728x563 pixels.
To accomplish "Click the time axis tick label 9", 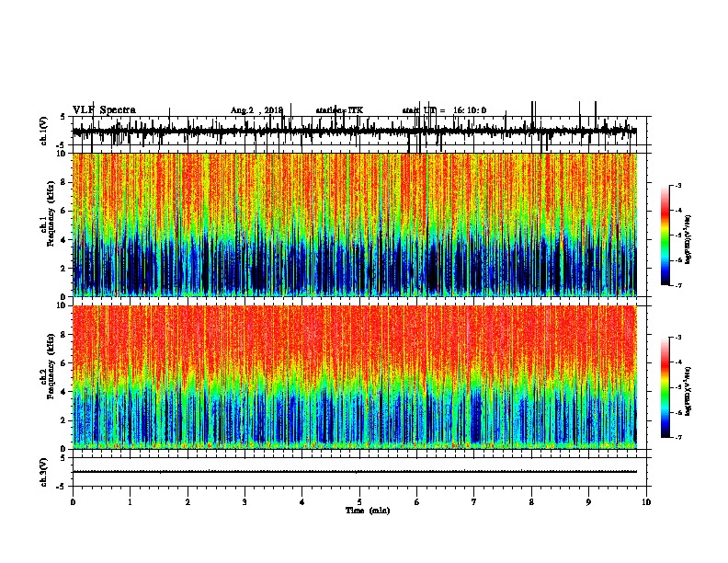I will click(x=588, y=502).
